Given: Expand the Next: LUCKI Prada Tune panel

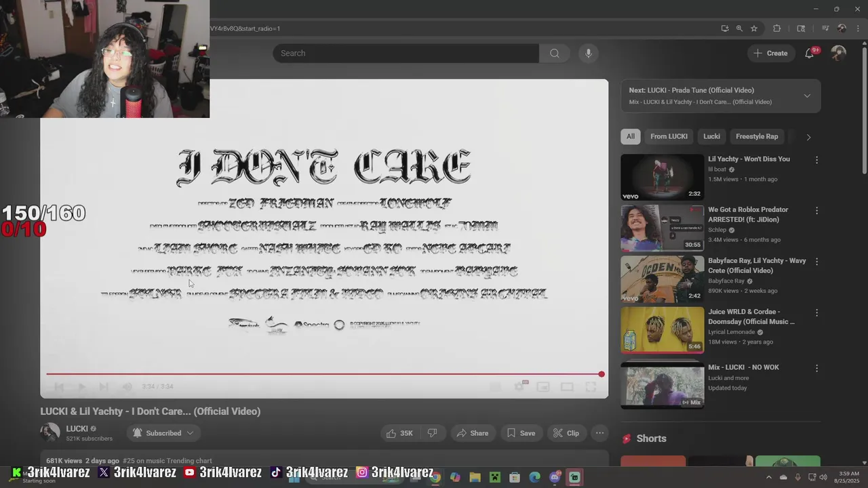Looking at the screenshot, I should (807, 96).
